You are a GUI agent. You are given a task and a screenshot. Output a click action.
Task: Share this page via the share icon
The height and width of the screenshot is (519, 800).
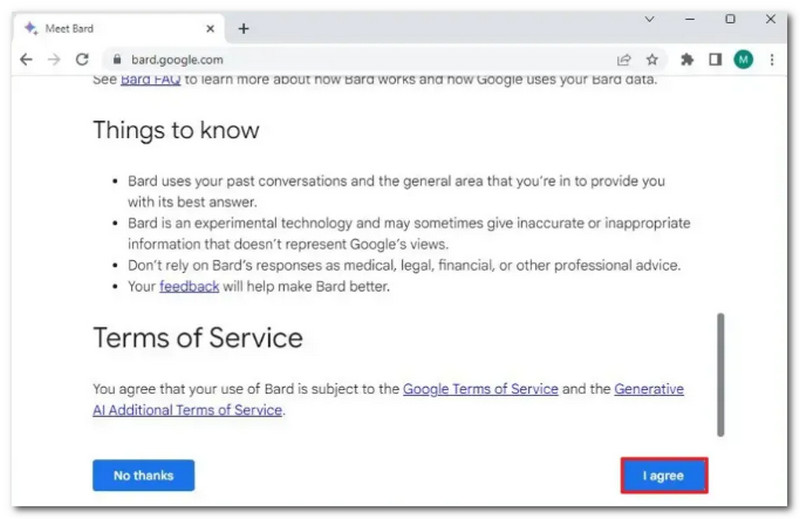point(624,60)
